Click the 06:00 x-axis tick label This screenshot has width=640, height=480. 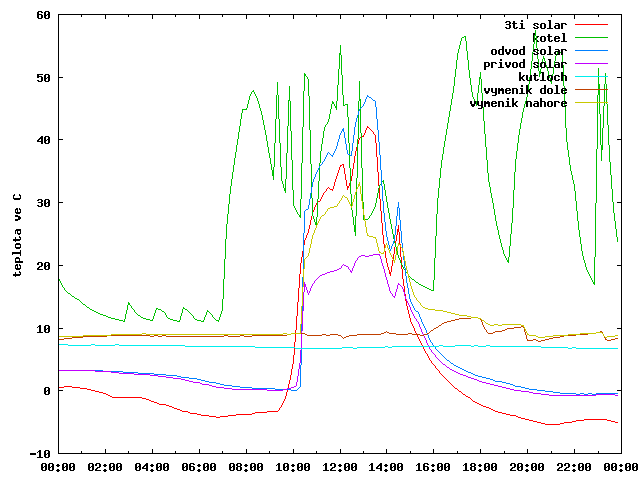pyautogui.click(x=199, y=467)
